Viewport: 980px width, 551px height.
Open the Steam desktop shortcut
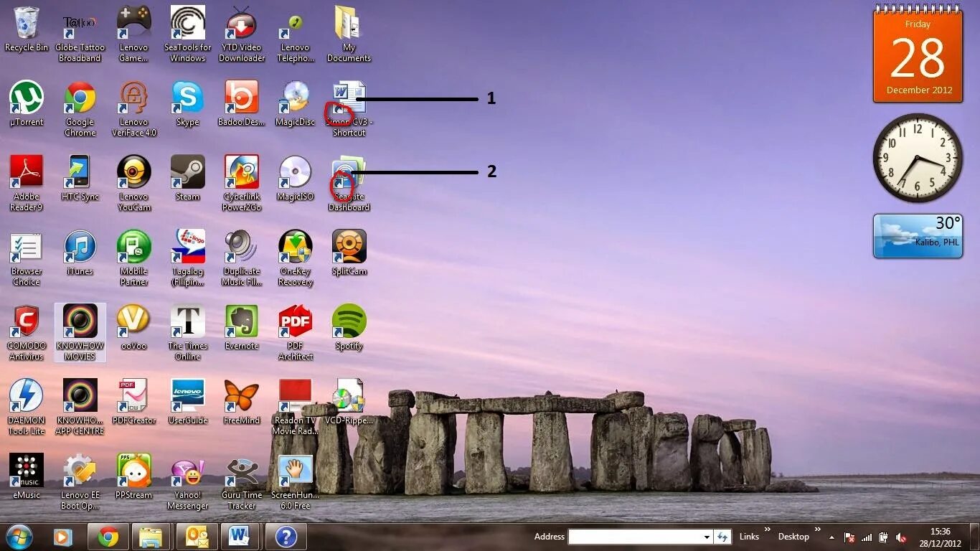click(x=187, y=172)
